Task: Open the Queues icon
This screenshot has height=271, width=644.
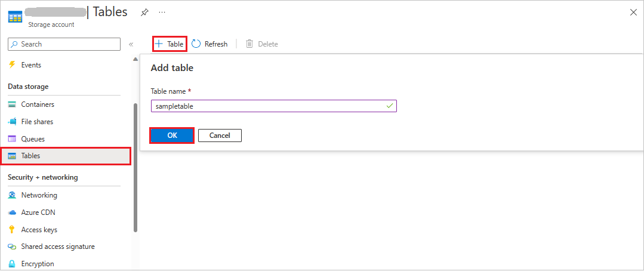Action: click(12, 139)
